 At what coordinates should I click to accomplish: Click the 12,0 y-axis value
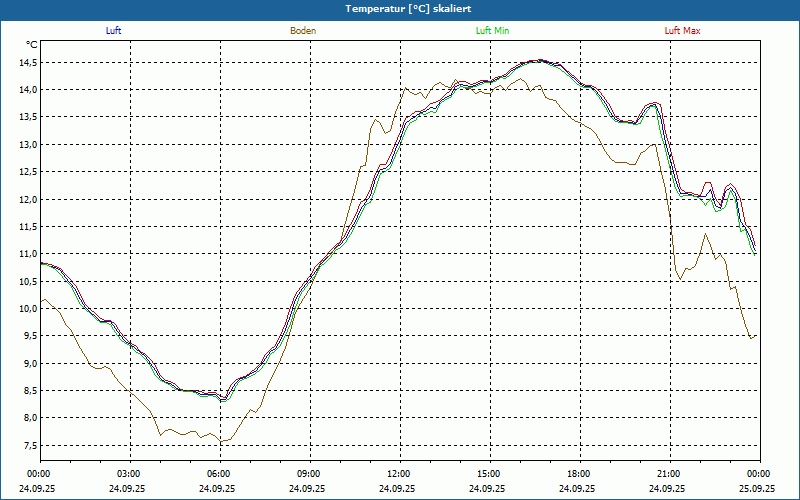(28, 199)
